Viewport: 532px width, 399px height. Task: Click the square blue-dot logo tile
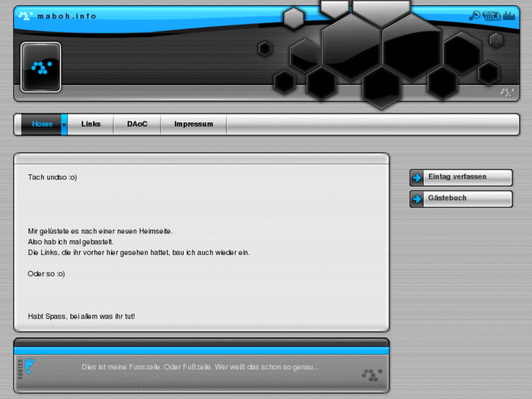click(x=41, y=67)
